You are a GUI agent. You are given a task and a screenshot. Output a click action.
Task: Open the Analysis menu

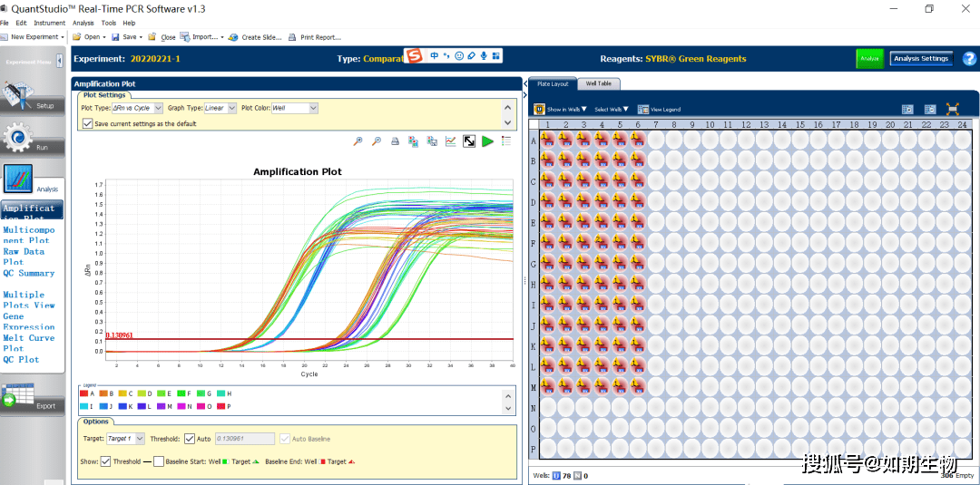click(x=83, y=23)
